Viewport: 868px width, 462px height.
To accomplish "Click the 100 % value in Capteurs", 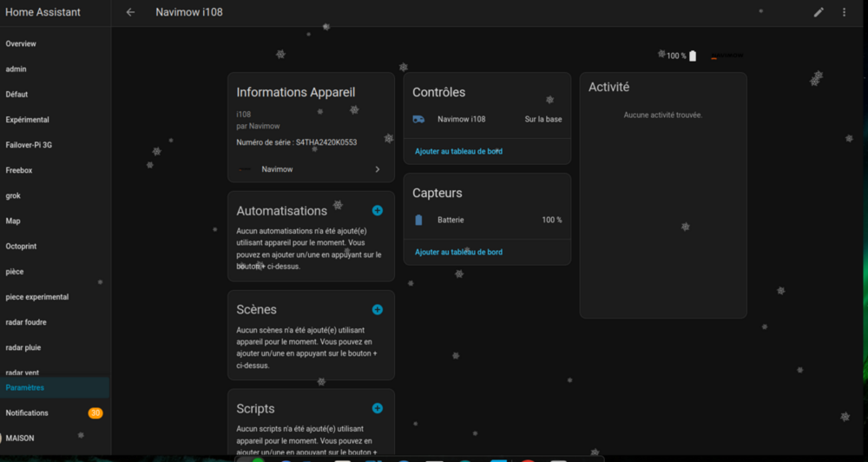I will [552, 220].
